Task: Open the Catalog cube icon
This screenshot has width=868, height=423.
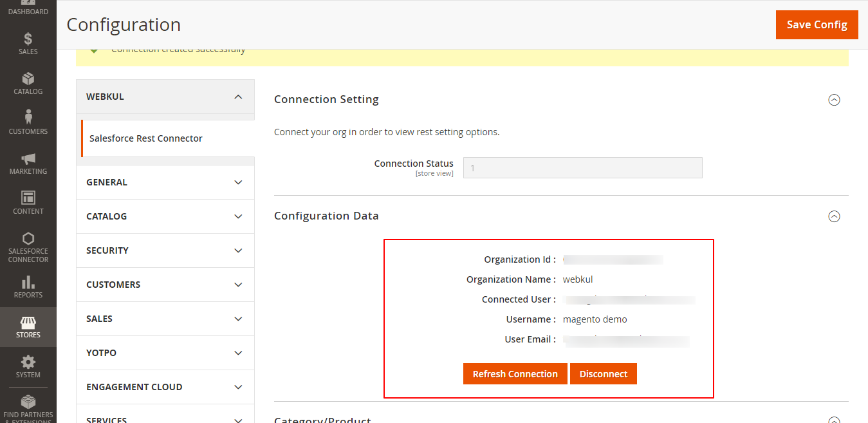Action: click(x=28, y=79)
